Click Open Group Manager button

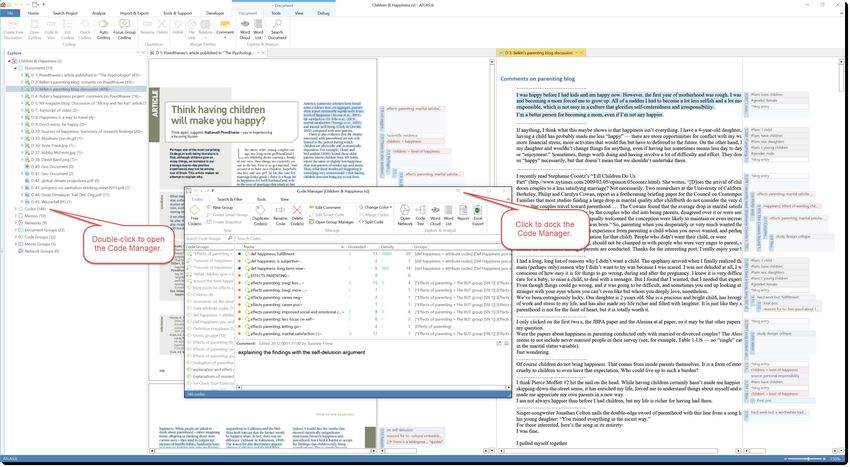(x=331, y=222)
